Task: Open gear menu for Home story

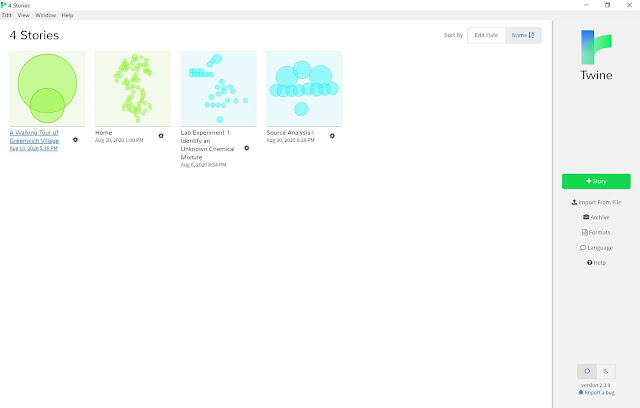Action: tap(161, 136)
